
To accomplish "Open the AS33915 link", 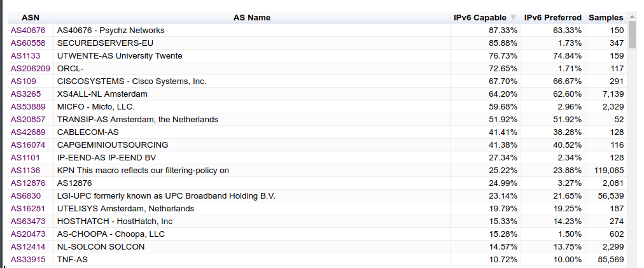I will pyautogui.click(x=28, y=260).
